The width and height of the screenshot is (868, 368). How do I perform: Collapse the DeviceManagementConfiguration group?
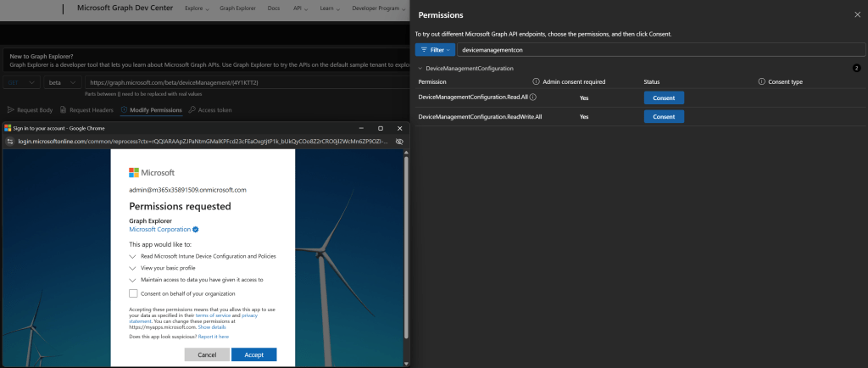[420, 68]
